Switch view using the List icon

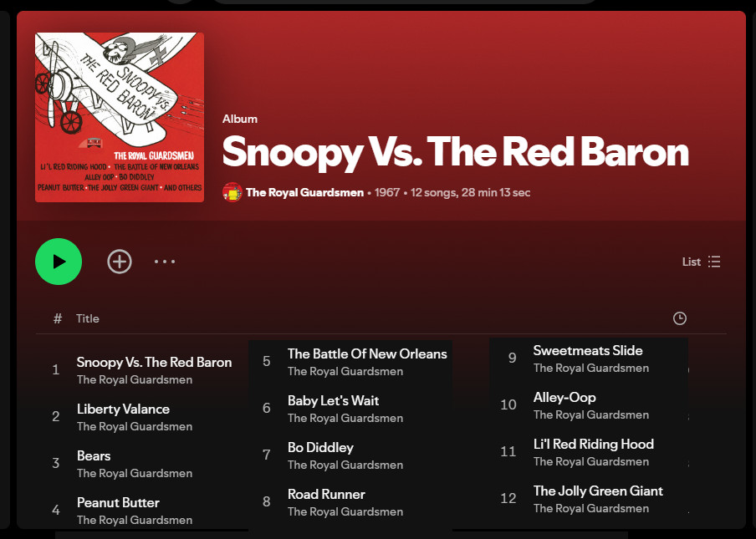pyautogui.click(x=702, y=262)
